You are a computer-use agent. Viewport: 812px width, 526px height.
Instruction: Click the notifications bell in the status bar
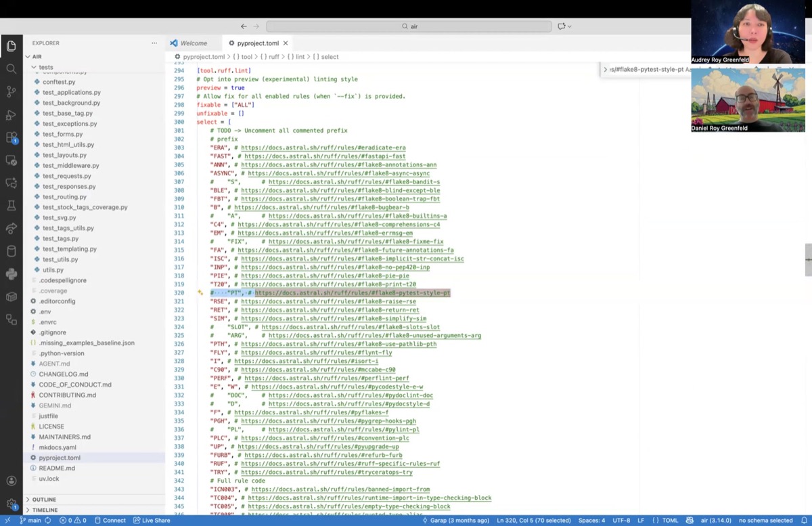(804, 520)
